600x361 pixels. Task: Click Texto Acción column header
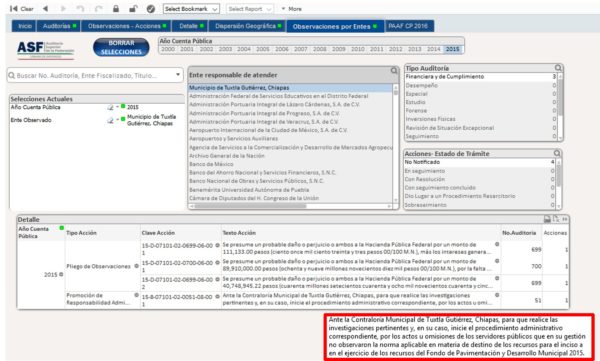point(239,233)
